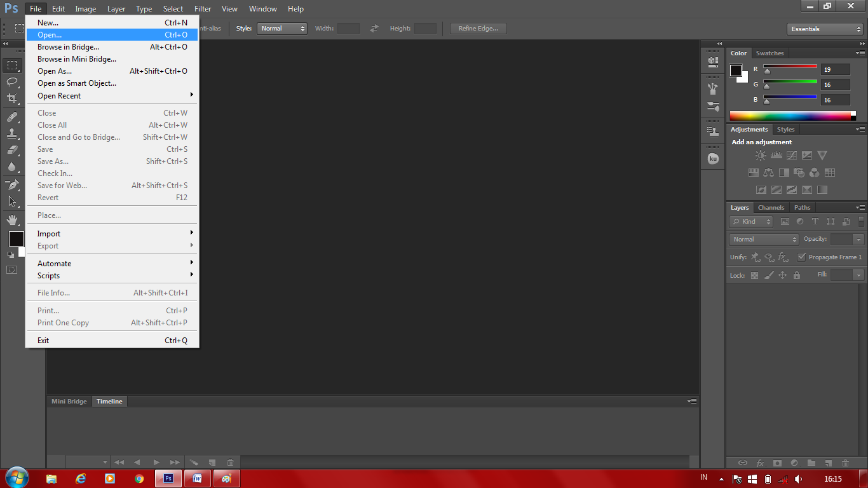
Task: Toggle Quick Mask mode
Action: (x=12, y=269)
